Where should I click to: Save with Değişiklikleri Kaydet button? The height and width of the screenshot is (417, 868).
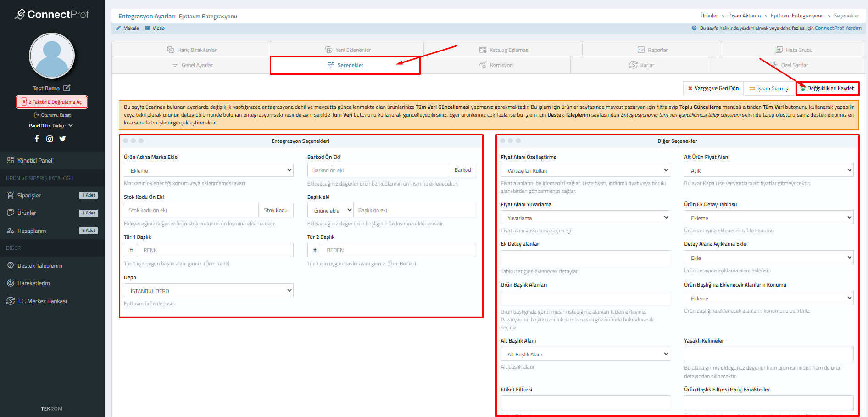[827, 88]
